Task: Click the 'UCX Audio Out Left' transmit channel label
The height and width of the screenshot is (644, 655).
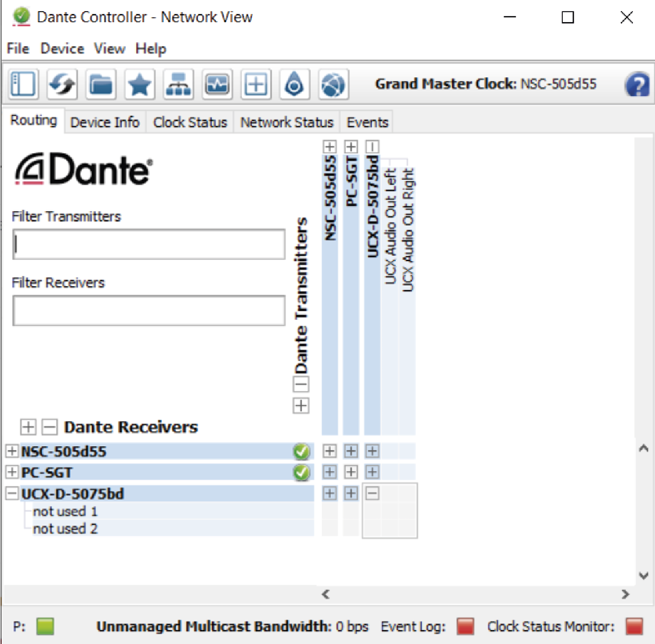Action: coord(390,226)
